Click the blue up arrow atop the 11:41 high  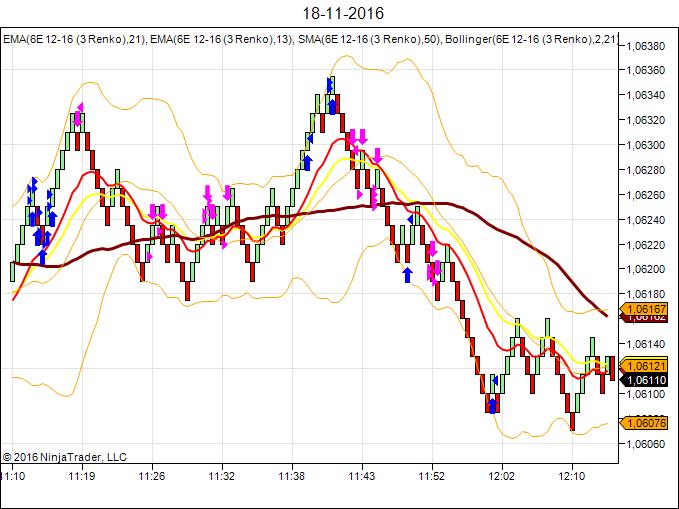point(332,107)
